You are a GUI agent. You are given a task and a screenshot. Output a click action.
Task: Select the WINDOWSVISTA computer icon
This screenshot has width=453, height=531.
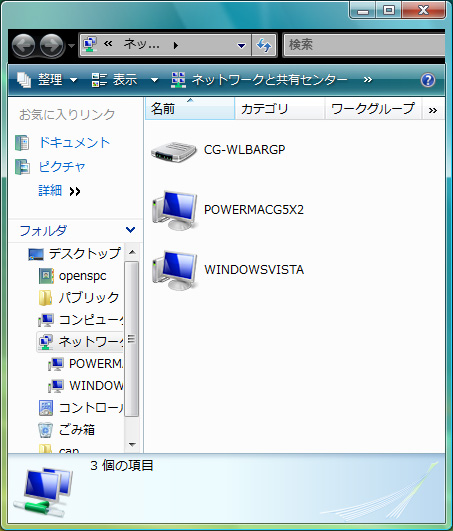(174, 270)
